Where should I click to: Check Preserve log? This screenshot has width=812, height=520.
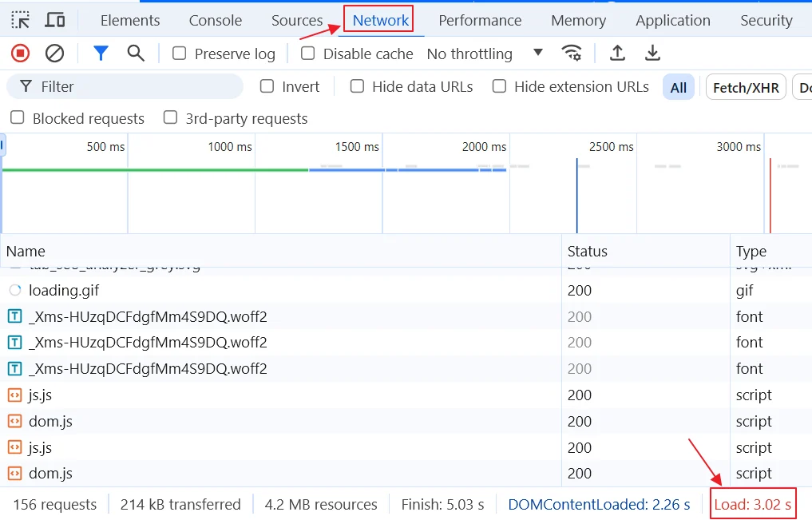coord(177,54)
